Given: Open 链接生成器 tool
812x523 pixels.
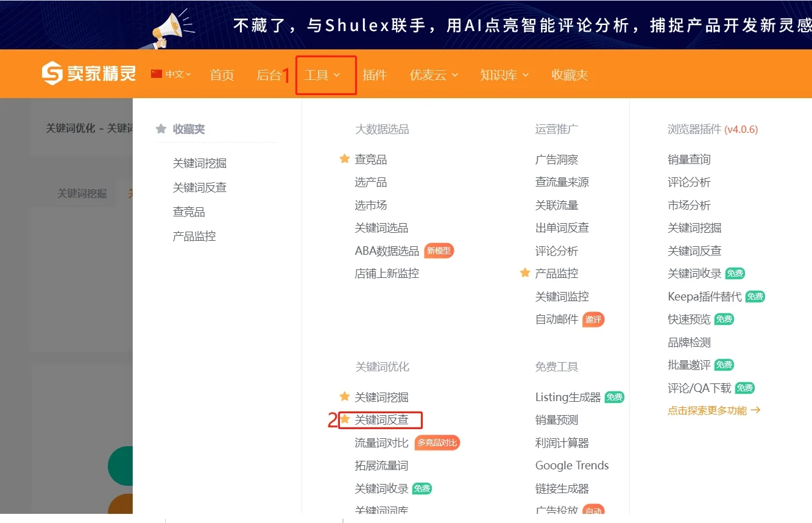Looking at the screenshot, I should tap(562, 489).
